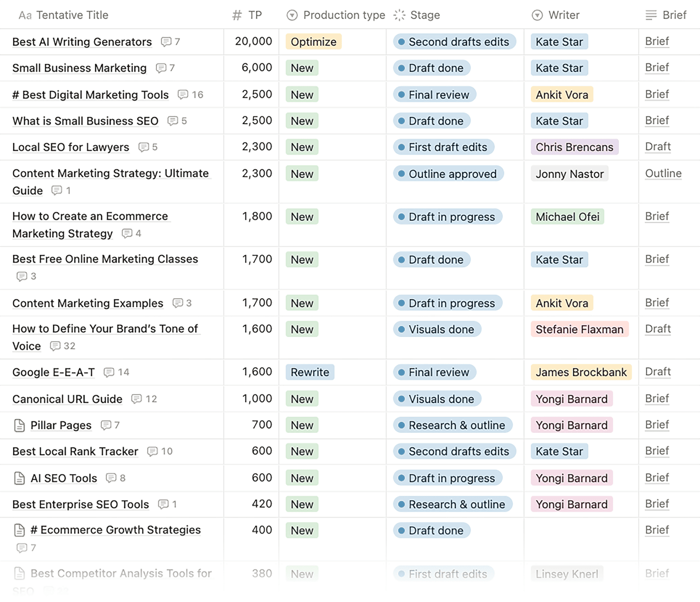Click the Rewrite tag on Google E-E-A-T row
The height and width of the screenshot is (602, 700).
pos(310,372)
